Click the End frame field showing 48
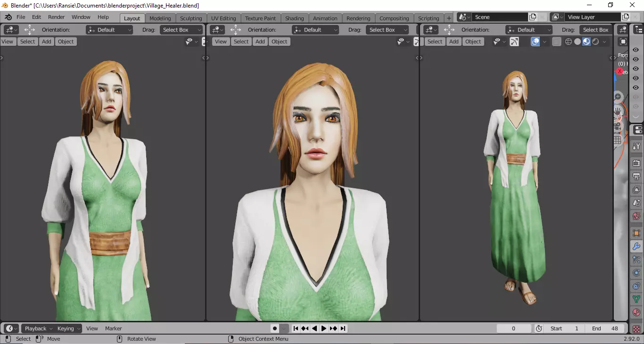 [x=606, y=328]
